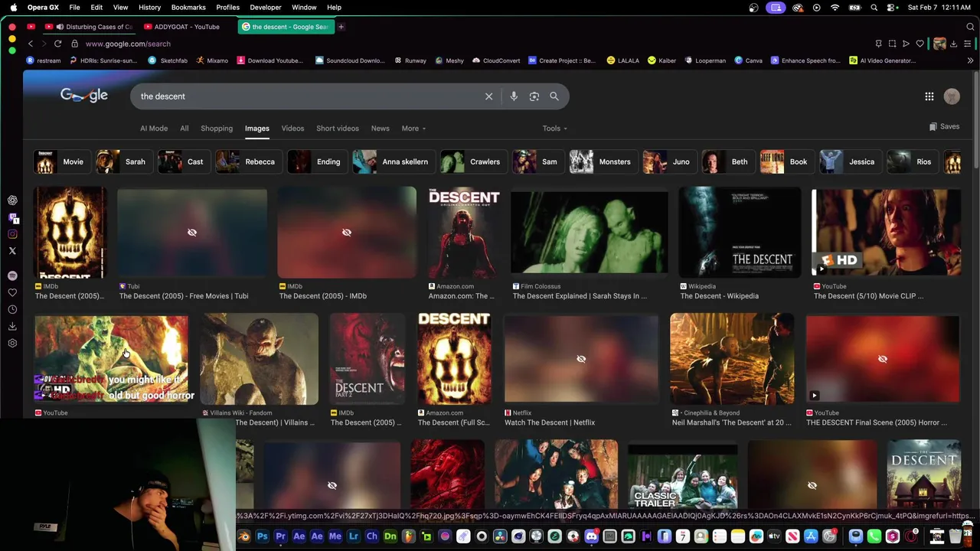Open the Villains Wiki crawler thumbnail
The image size is (980, 551).
[259, 359]
